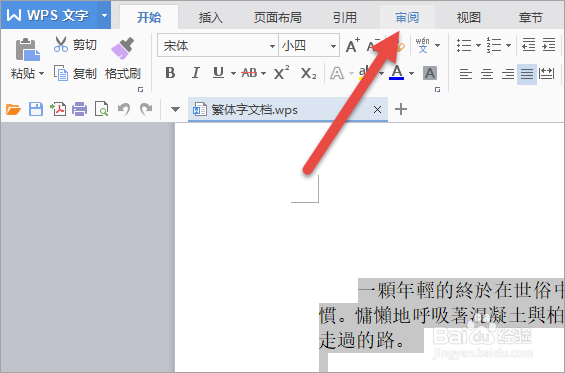Open file with folder icon
The height and width of the screenshot is (373, 565).
point(13,109)
